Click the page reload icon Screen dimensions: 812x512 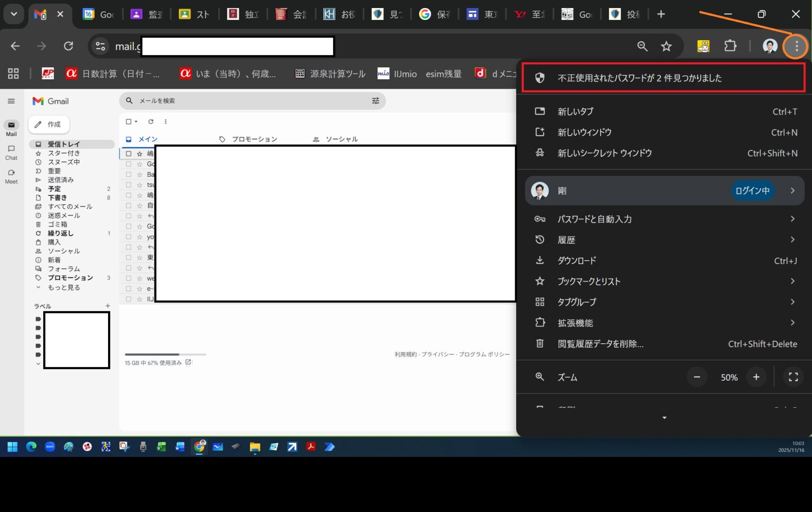point(69,46)
